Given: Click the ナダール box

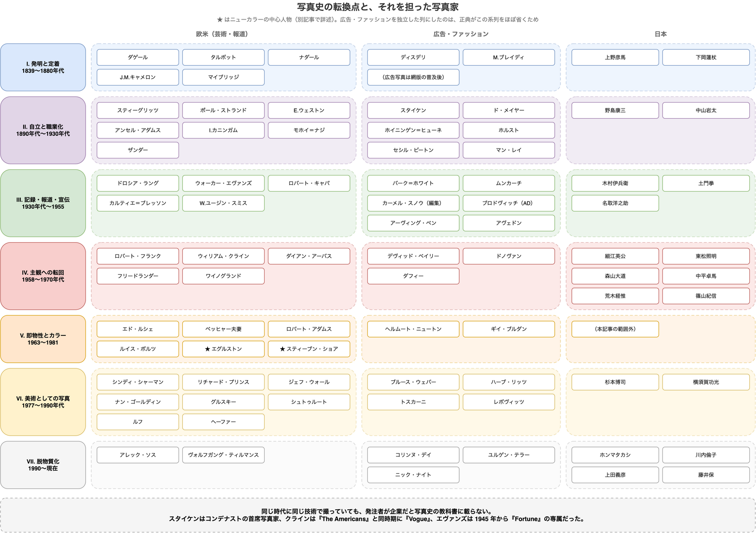Looking at the screenshot, I should pyautogui.click(x=309, y=57).
